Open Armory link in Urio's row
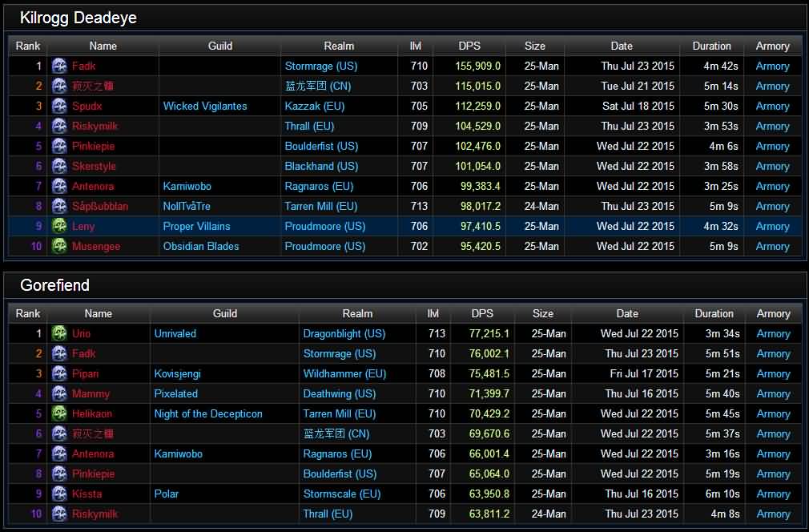Viewport: 809px width, 532px height. click(x=773, y=333)
